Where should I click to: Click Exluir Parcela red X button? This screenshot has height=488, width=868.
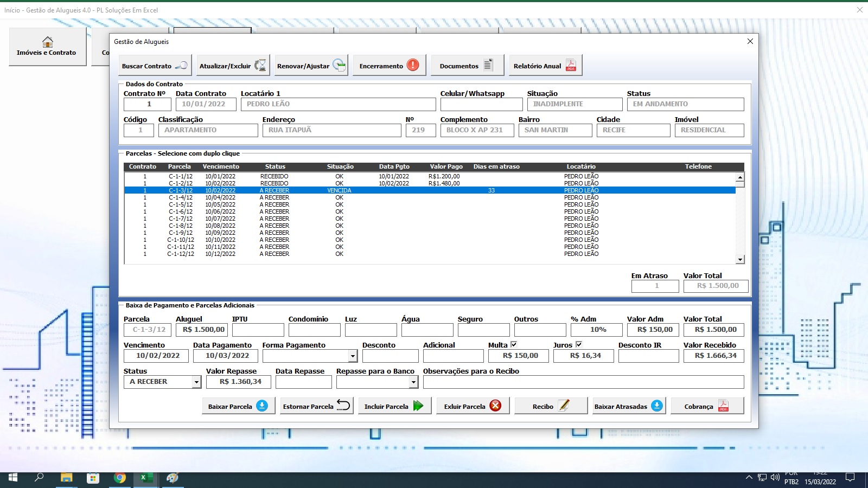click(x=473, y=406)
